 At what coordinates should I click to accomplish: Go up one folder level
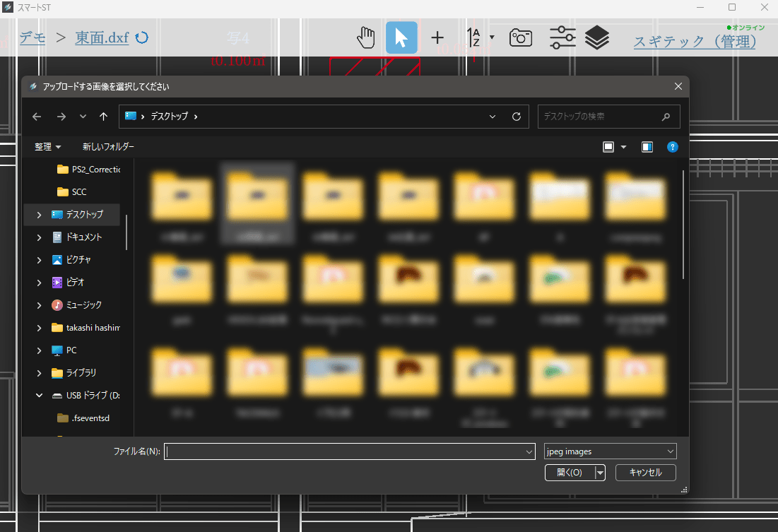[104, 117]
